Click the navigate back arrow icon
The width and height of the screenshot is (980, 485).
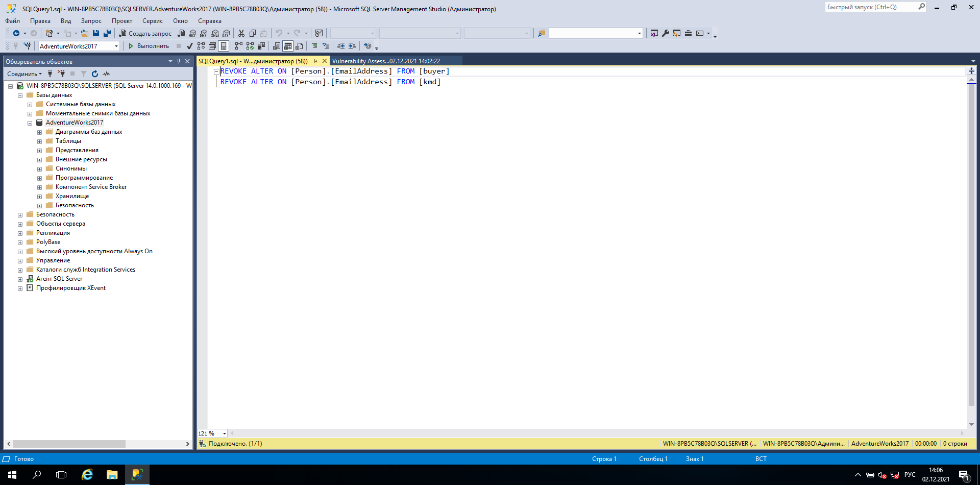16,33
